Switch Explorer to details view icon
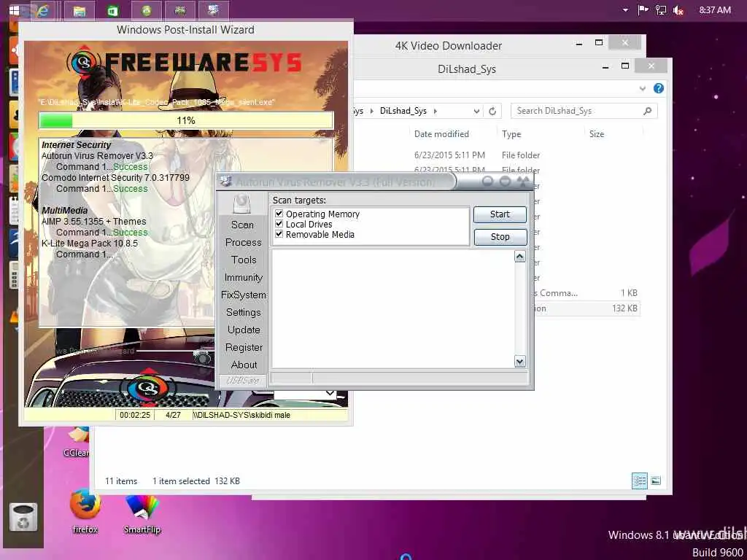Screen dimensions: 747x560 (639, 481)
